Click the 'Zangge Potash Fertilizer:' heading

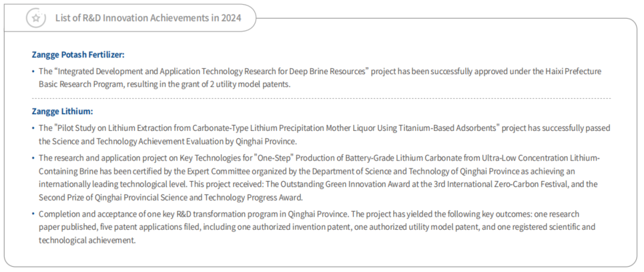pyautogui.click(x=78, y=55)
